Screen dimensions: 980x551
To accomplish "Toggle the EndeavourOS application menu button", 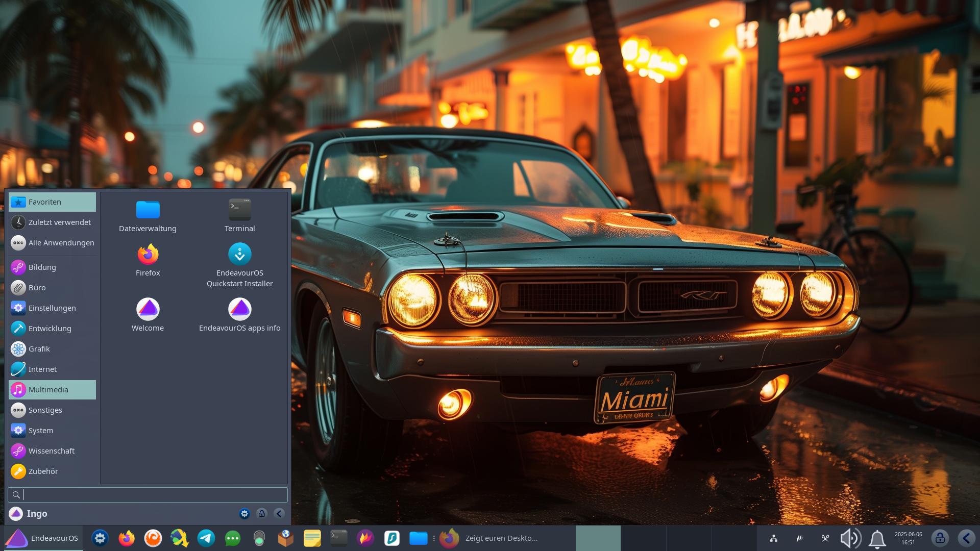I will coord(43,538).
